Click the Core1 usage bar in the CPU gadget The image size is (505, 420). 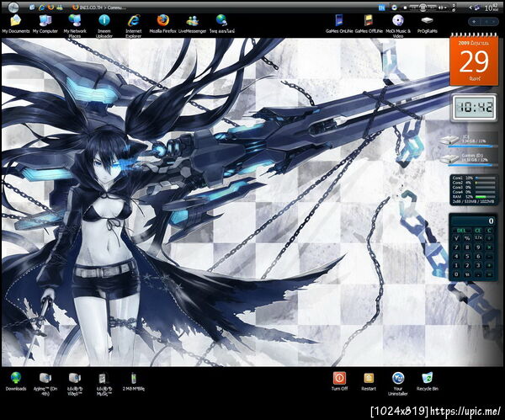[486, 178]
